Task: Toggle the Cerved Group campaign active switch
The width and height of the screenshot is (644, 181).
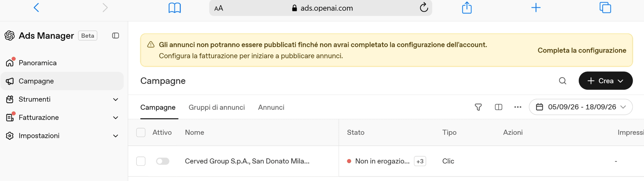Action: point(163,161)
